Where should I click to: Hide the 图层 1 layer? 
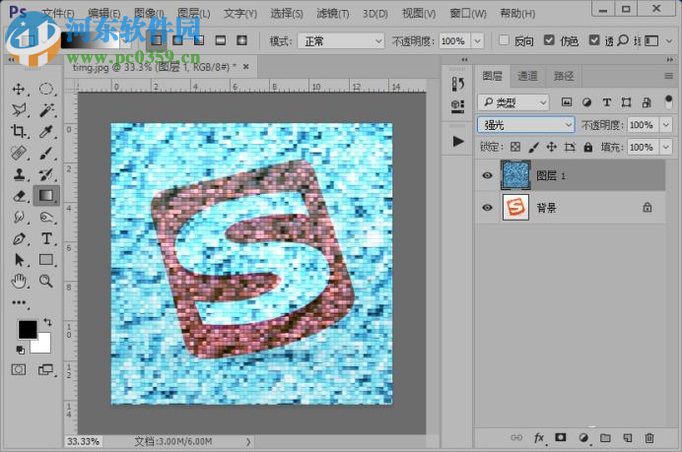[487, 174]
